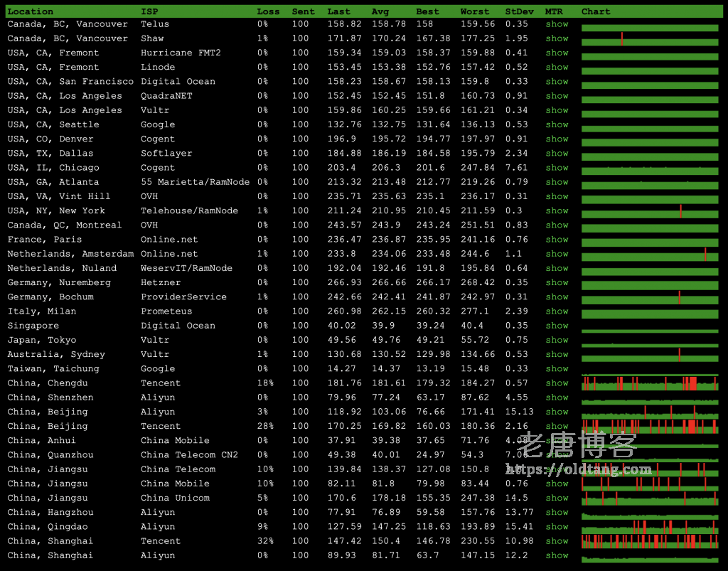The height and width of the screenshot is (571, 728).
Task: Click the chart bar for Prometeus Milan
Action: pos(649,313)
